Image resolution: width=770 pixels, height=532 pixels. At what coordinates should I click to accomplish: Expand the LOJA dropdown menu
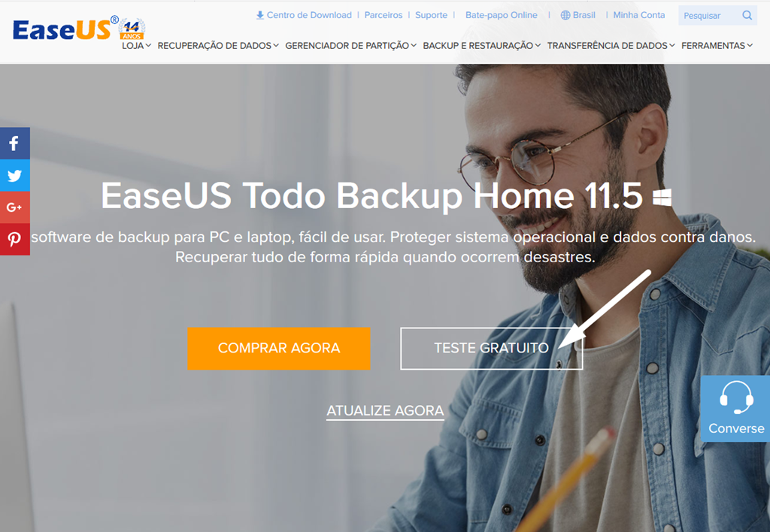(x=136, y=46)
